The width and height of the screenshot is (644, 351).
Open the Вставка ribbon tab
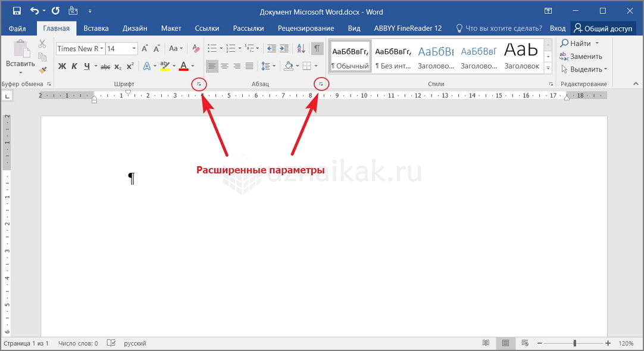(x=96, y=28)
